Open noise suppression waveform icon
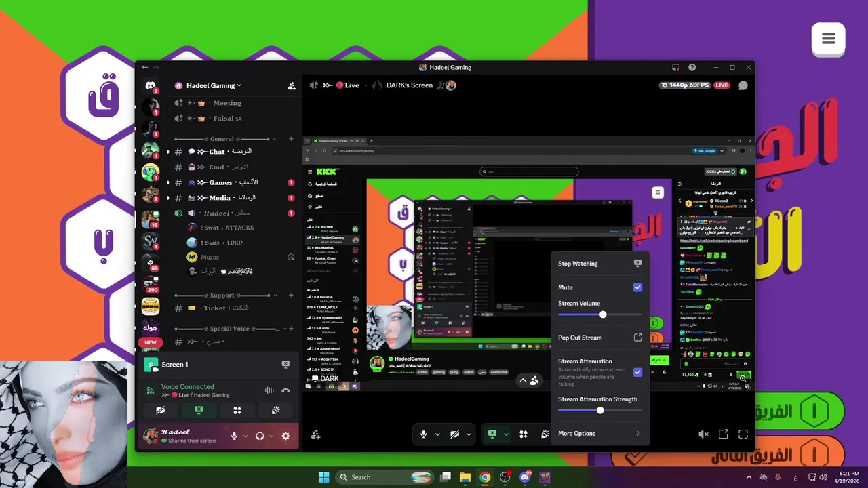Viewport: 868px width, 488px height. tap(269, 390)
